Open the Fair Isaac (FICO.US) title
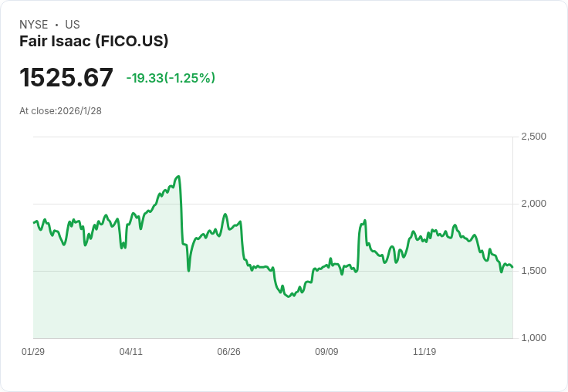 click(93, 42)
